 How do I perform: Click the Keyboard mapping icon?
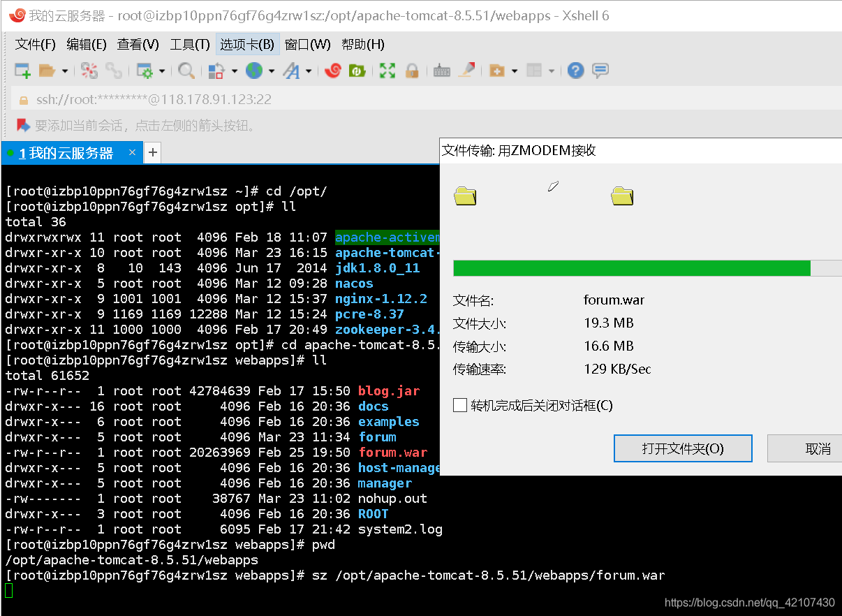pos(442,71)
